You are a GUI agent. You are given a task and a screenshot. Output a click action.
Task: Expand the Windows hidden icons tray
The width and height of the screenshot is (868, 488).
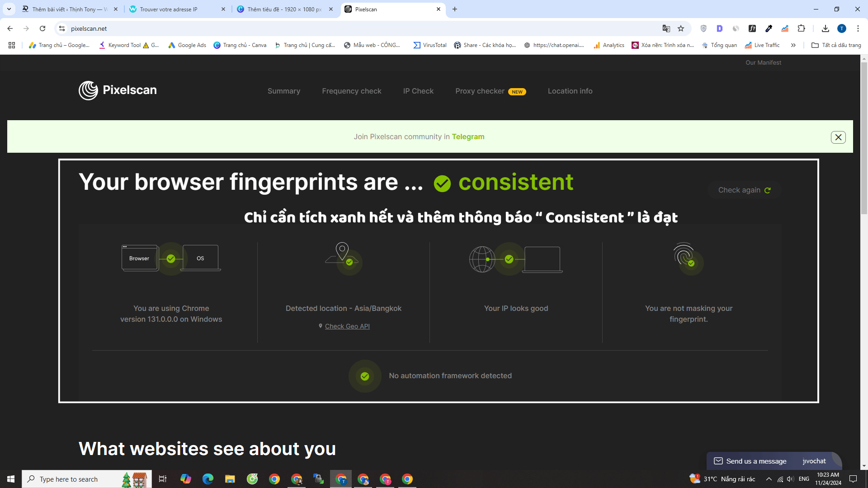[x=769, y=479]
